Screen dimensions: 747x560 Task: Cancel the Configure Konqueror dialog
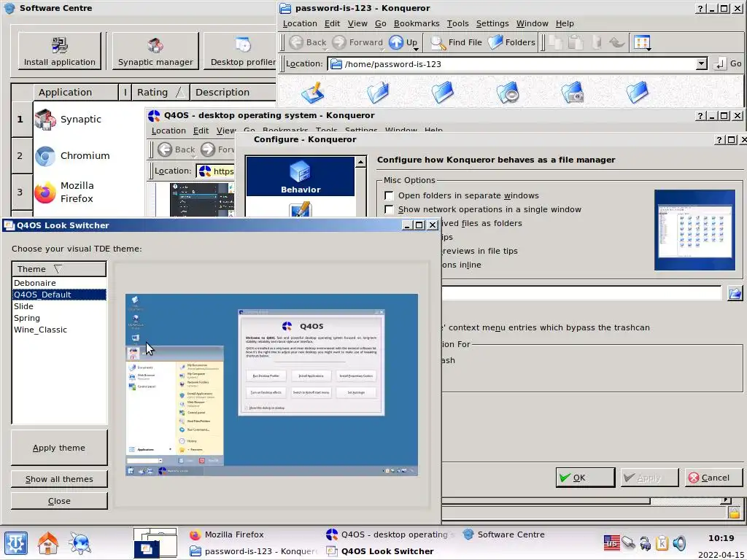(x=713, y=478)
